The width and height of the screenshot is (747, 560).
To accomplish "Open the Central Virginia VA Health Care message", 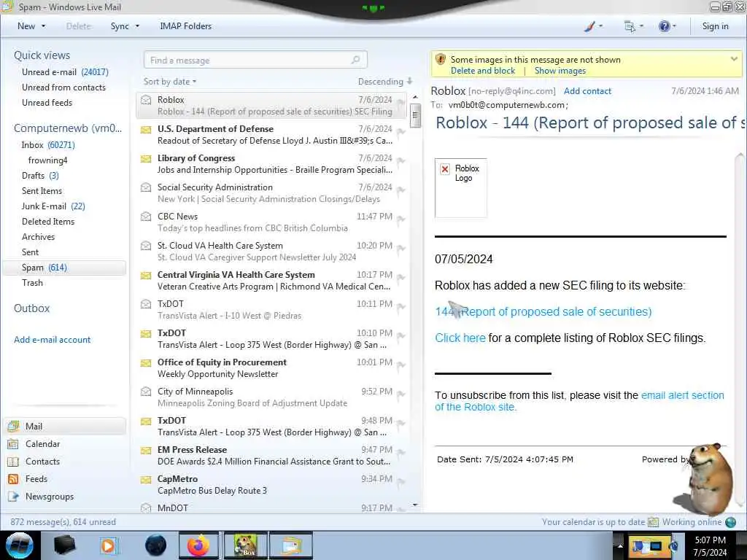I will (271, 281).
